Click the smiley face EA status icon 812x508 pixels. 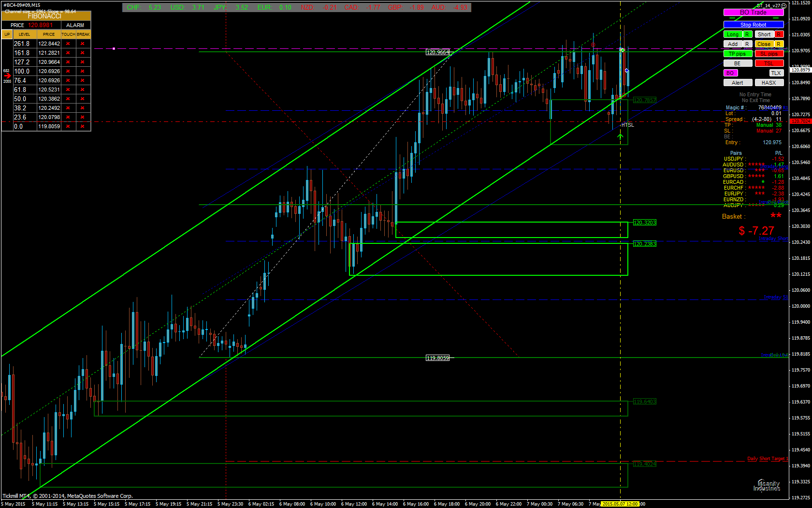point(783,6)
